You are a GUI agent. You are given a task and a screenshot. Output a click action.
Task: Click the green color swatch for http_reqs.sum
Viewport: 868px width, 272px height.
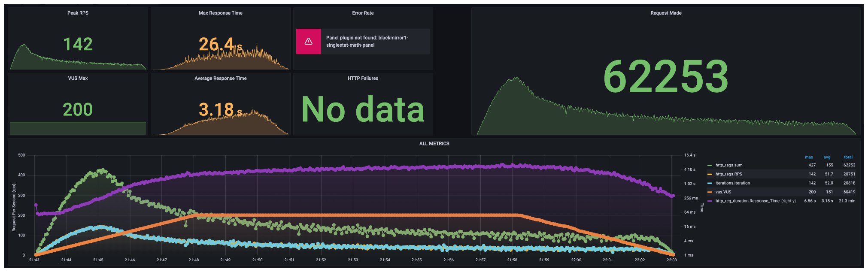[710, 165]
